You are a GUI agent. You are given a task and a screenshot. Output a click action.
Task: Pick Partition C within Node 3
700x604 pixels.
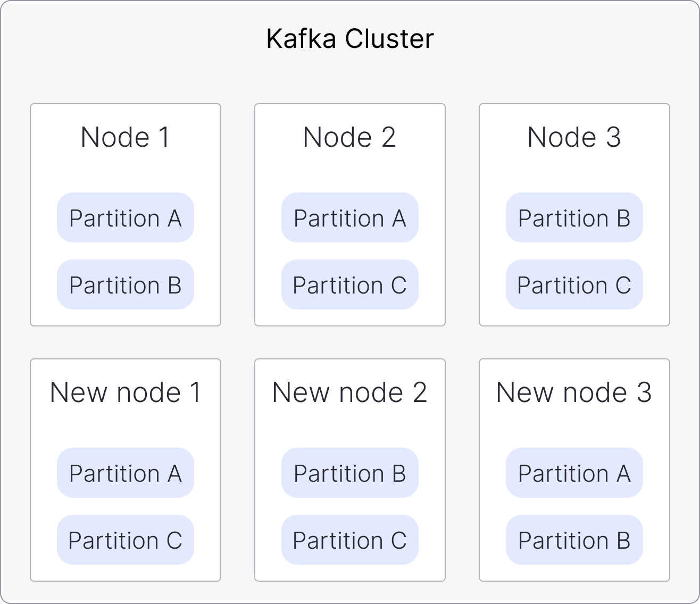(x=574, y=285)
